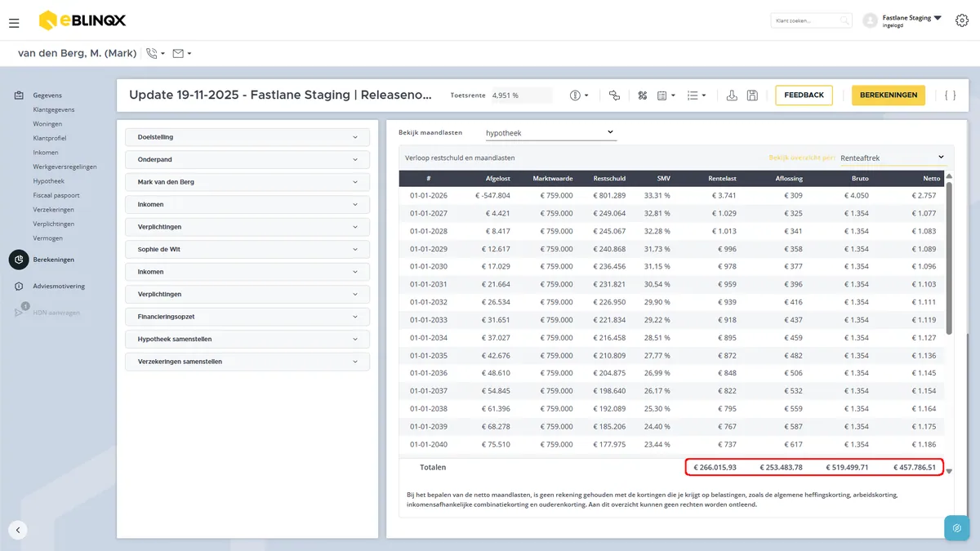Open Fiscaal paspoort in the sidebar
The width and height of the screenshot is (980, 551).
[56, 195]
